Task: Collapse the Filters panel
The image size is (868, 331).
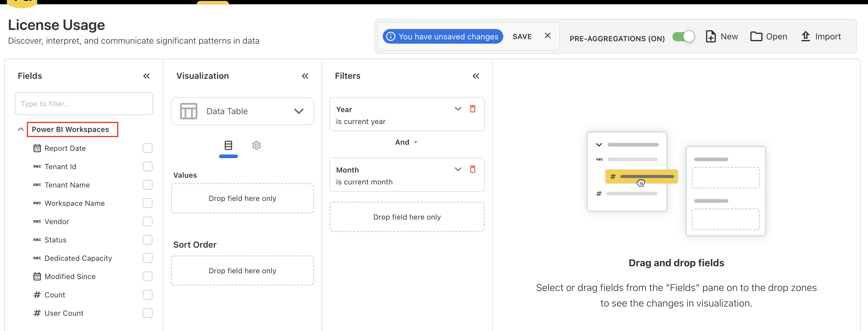Action: [475, 76]
